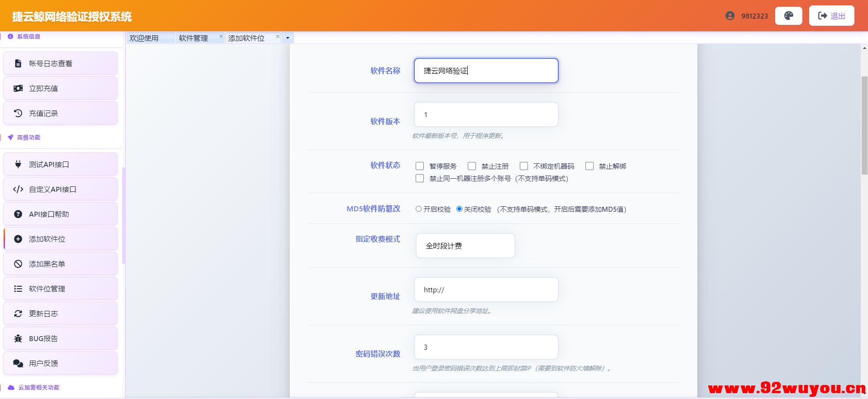Expand the 云加密相关功能 sidebar section
The height and width of the screenshot is (399, 868).
pyautogui.click(x=39, y=387)
